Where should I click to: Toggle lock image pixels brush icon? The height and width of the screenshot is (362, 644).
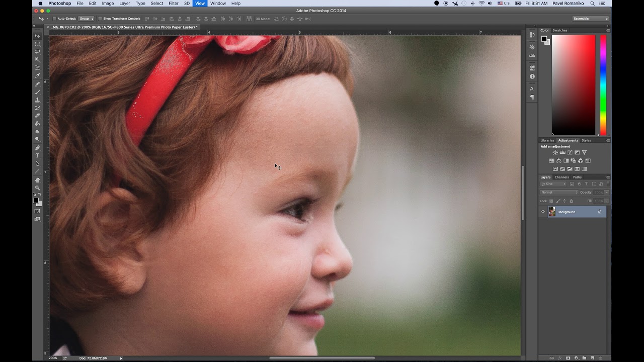(558, 201)
